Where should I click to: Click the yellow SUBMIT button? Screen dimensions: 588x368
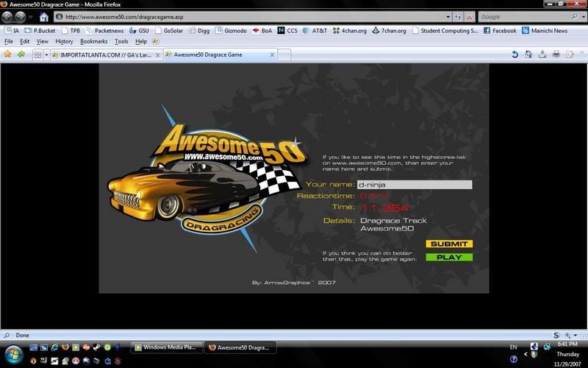point(449,244)
